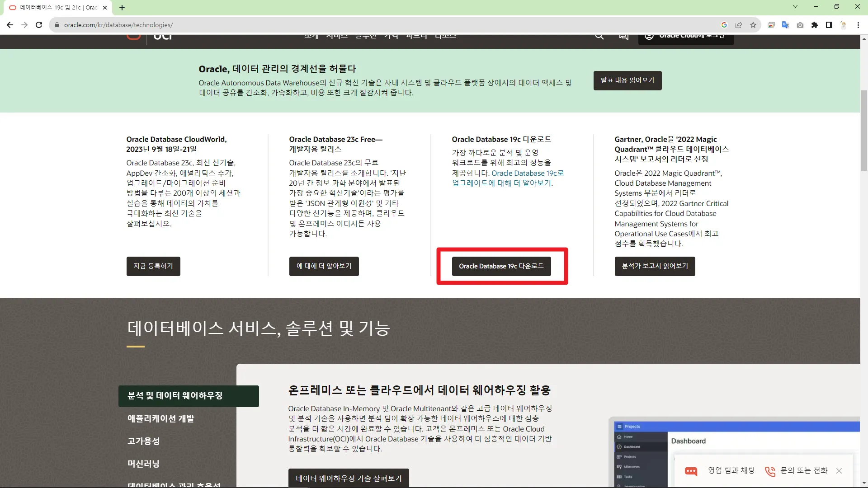
Task: Select the 머신러닝 tab
Action: [x=143, y=464]
